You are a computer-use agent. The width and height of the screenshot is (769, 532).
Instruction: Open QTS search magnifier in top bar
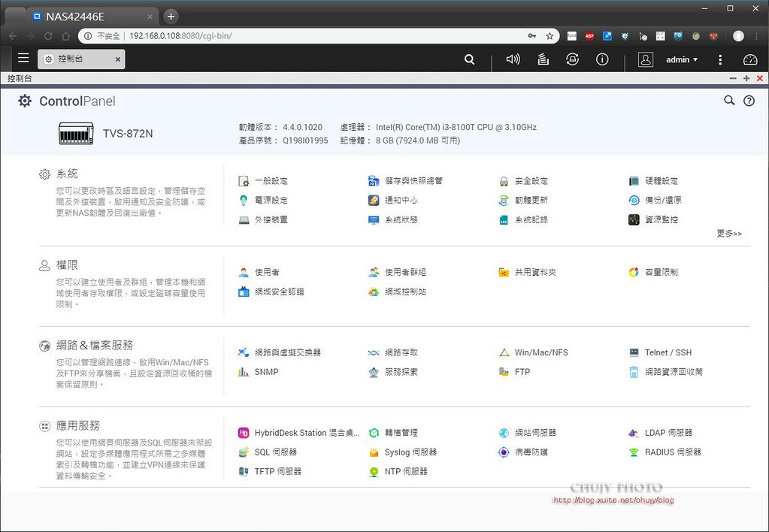pyautogui.click(x=469, y=59)
